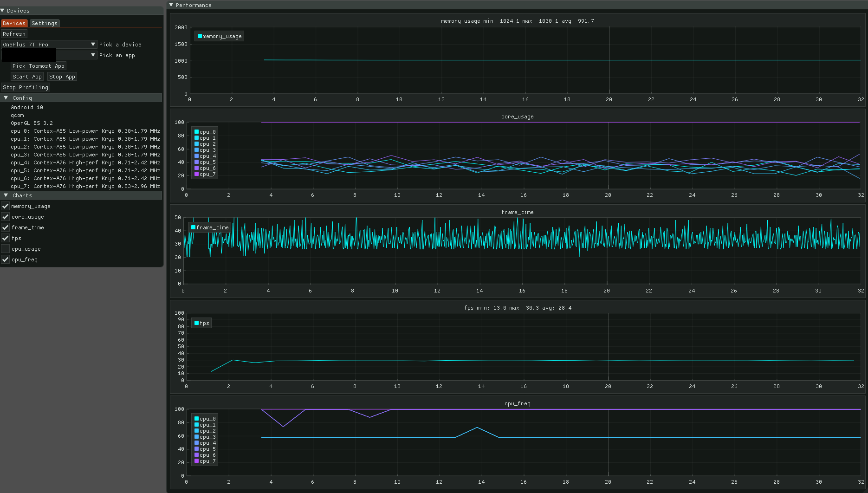This screenshot has width=868, height=493.
Task: Click the Stop App button
Action: coord(62,77)
